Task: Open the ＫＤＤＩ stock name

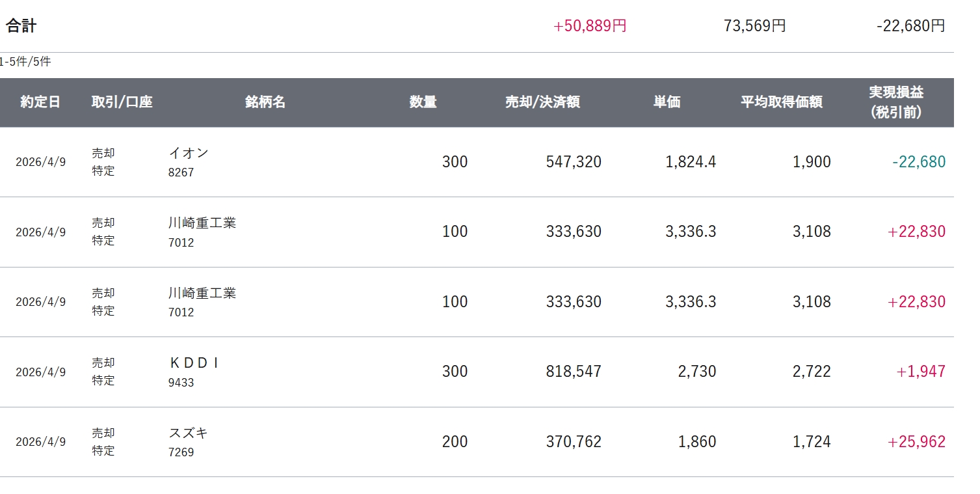Action: [194, 363]
